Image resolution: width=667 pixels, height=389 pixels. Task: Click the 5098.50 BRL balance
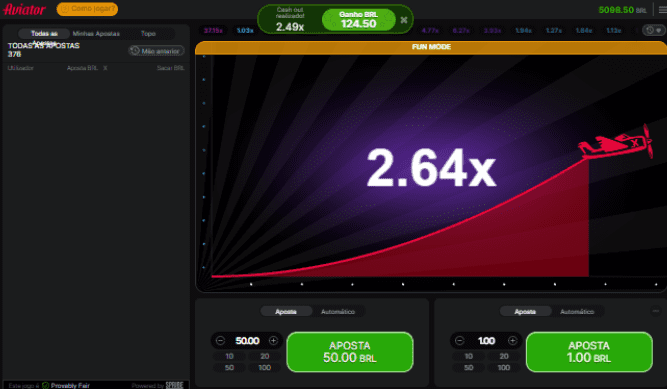(x=622, y=10)
